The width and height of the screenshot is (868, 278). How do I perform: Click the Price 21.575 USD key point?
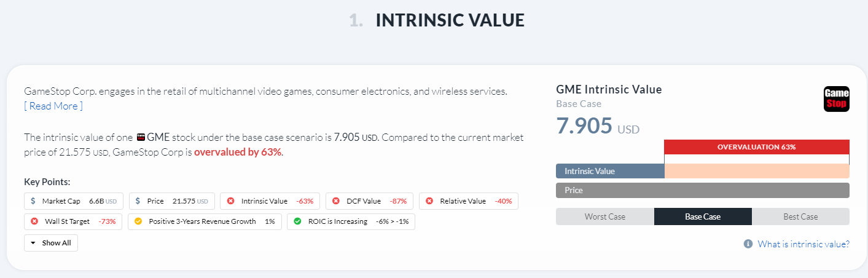tap(172, 201)
